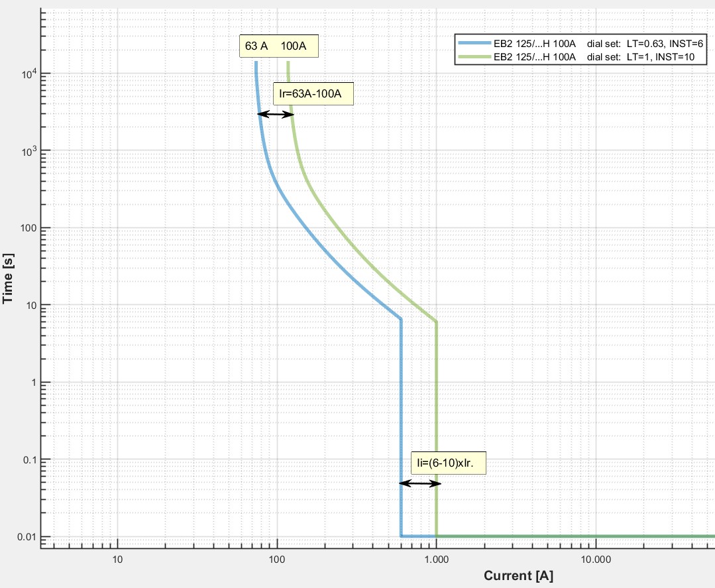715x588 pixels.
Task: Select the 'Ii=(6-10)xIr.' text annotation
Action: (449, 463)
